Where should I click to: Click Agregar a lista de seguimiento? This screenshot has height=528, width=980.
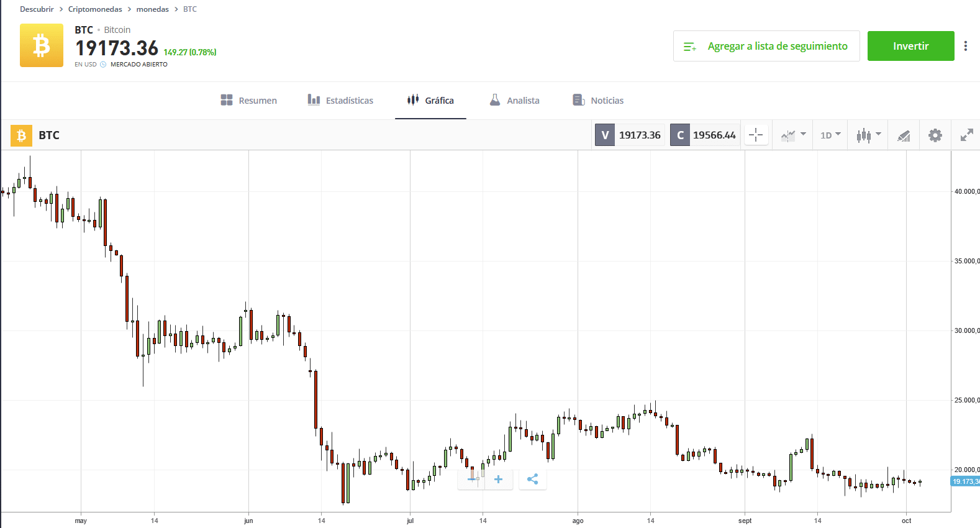(766, 46)
